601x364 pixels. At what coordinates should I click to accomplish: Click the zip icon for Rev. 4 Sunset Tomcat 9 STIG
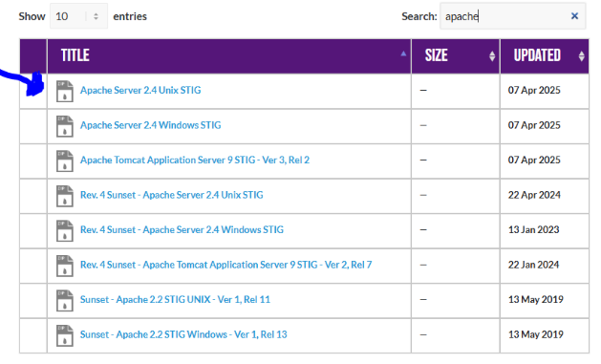tap(64, 266)
